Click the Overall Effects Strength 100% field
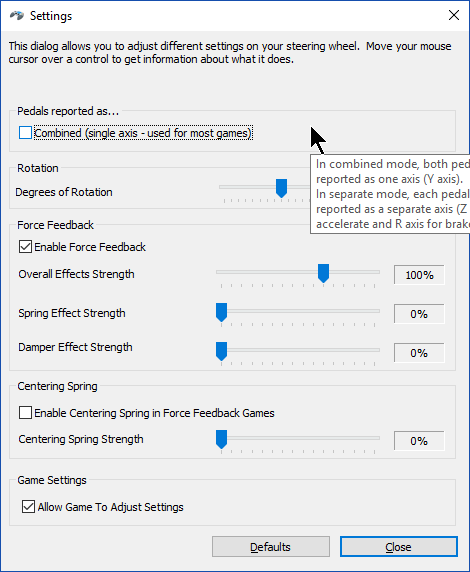470x572 pixels. pyautogui.click(x=419, y=275)
